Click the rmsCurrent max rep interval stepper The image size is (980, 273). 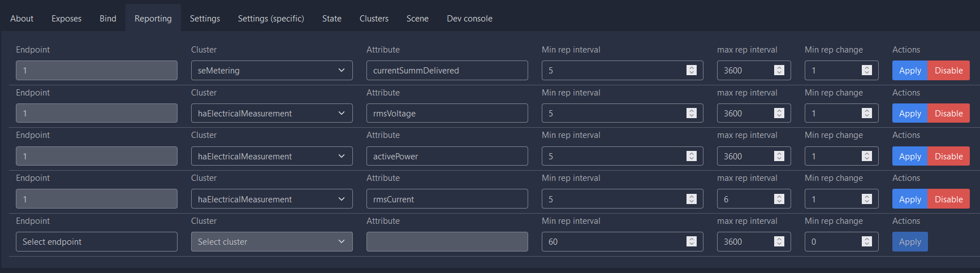(779, 199)
